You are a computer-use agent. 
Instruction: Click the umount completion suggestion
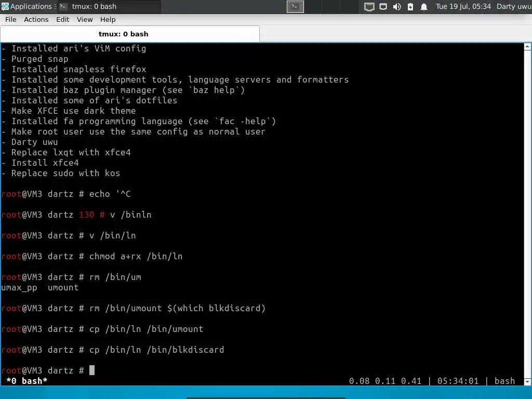tap(63, 288)
